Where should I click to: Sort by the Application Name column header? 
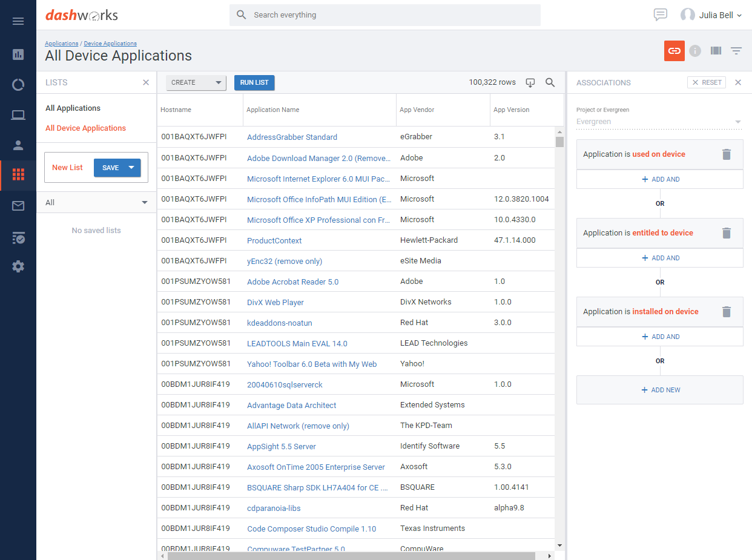coord(273,110)
